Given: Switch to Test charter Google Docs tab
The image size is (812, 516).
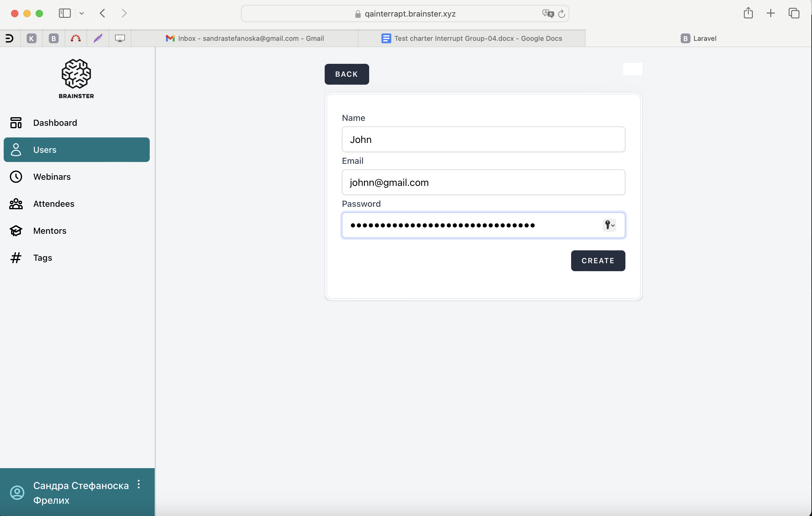Looking at the screenshot, I should (x=471, y=38).
